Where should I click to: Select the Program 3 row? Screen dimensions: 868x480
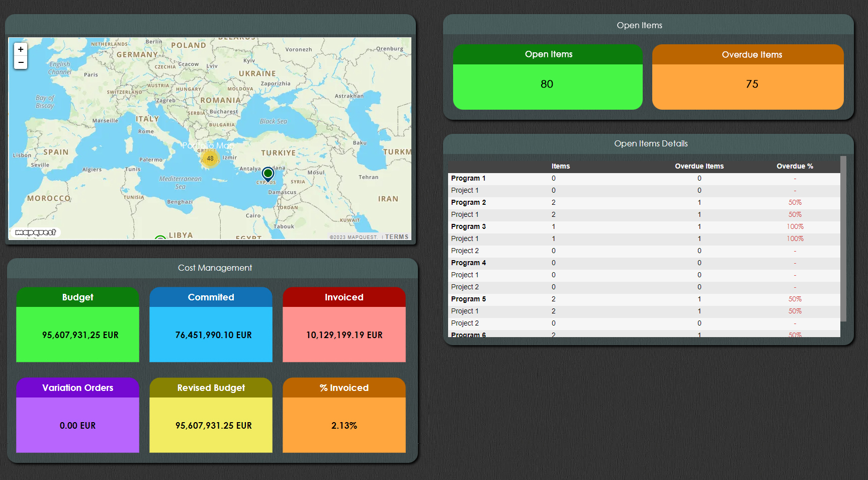tap(644, 226)
